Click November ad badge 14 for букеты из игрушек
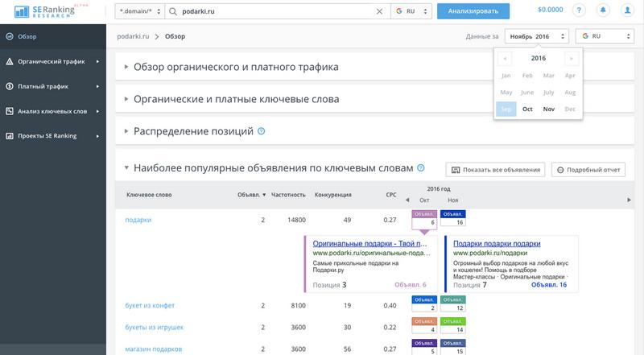The height and width of the screenshot is (355, 644). (453, 325)
